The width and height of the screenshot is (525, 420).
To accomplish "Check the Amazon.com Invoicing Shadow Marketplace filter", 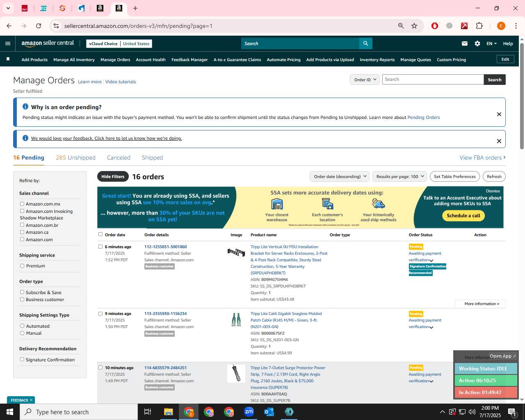I will (22, 211).
